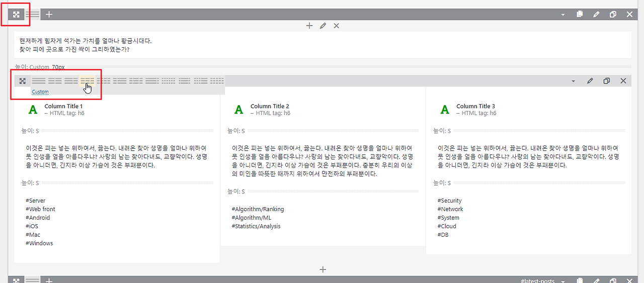Grab the top row's move handle icon
Image resolution: width=644 pixels, height=283 pixels.
[x=16, y=15]
